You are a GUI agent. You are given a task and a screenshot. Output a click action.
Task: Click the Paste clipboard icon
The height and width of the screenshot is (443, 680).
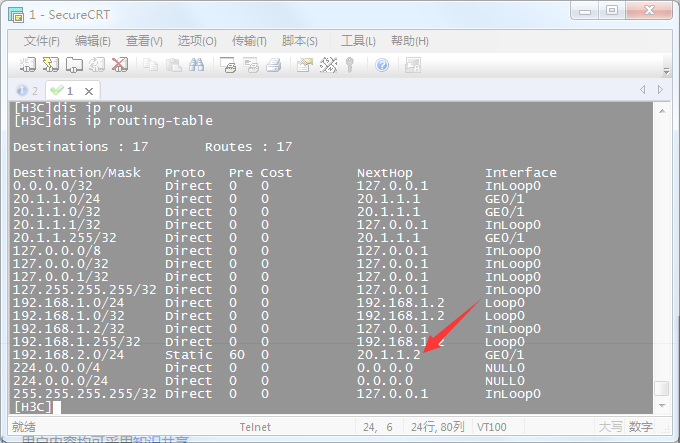point(173,65)
